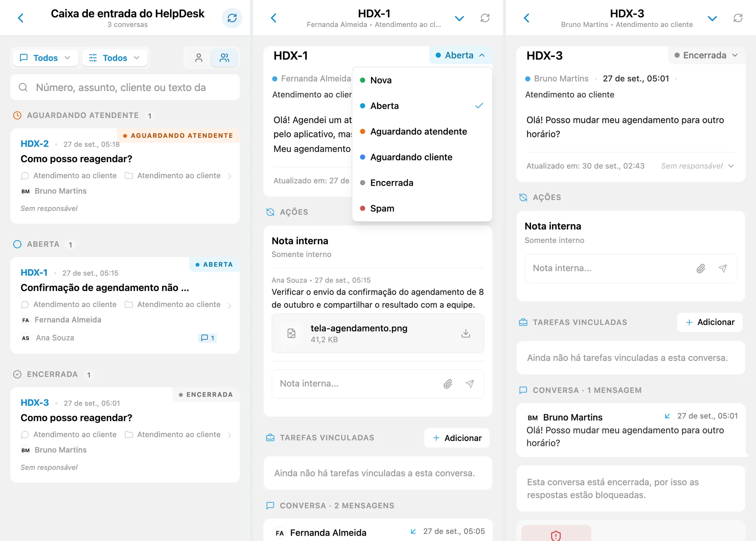Open HDX-1 conversation link in inbox
The height and width of the screenshot is (541, 756).
(x=34, y=272)
